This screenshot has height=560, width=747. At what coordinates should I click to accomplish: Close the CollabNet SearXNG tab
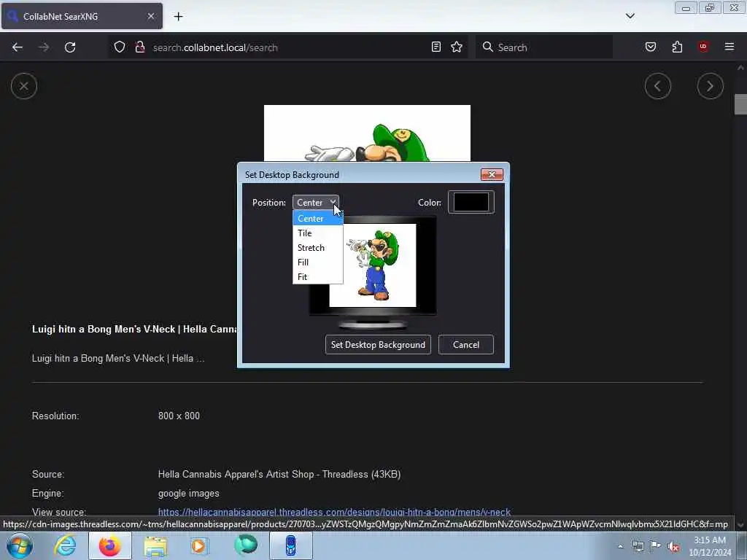[x=150, y=16]
